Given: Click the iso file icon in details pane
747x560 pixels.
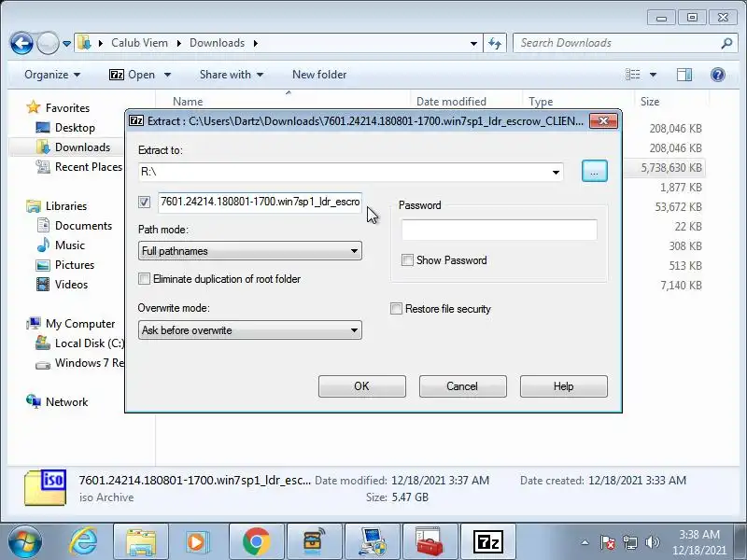Looking at the screenshot, I should click(x=45, y=487).
